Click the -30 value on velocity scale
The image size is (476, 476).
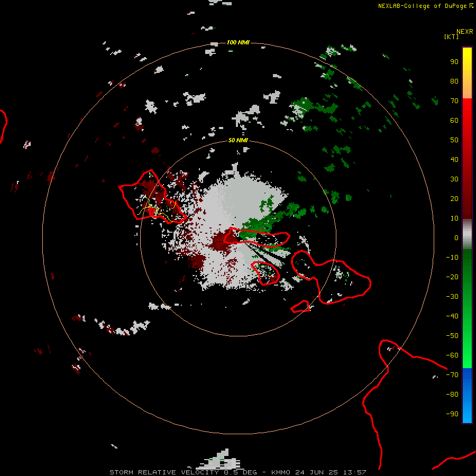452,297
